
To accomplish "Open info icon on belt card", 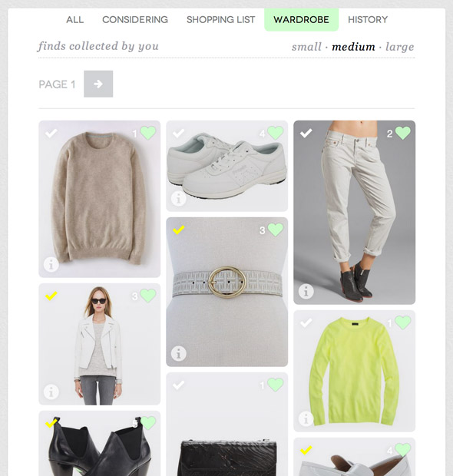I will pyautogui.click(x=179, y=354).
